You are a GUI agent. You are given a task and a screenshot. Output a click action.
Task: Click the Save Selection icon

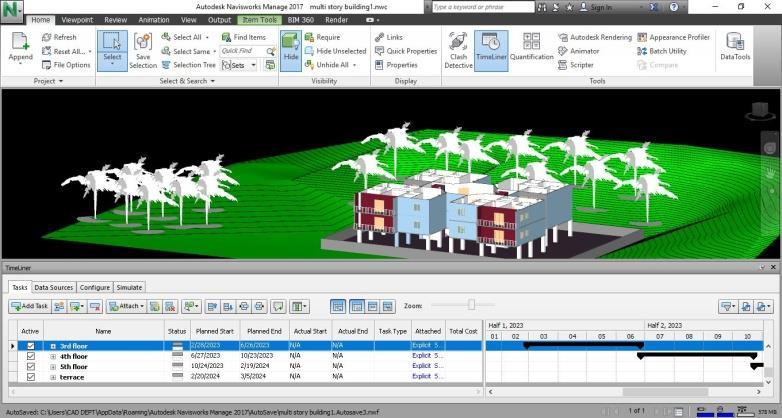[x=143, y=43]
